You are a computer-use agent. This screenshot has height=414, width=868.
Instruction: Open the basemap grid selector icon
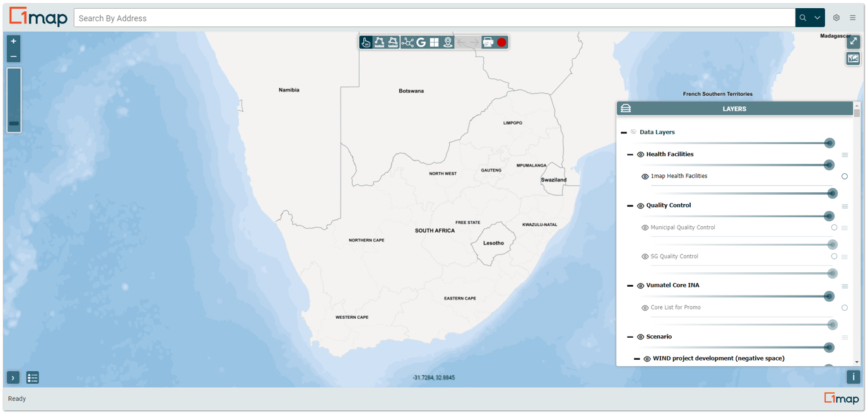point(434,42)
